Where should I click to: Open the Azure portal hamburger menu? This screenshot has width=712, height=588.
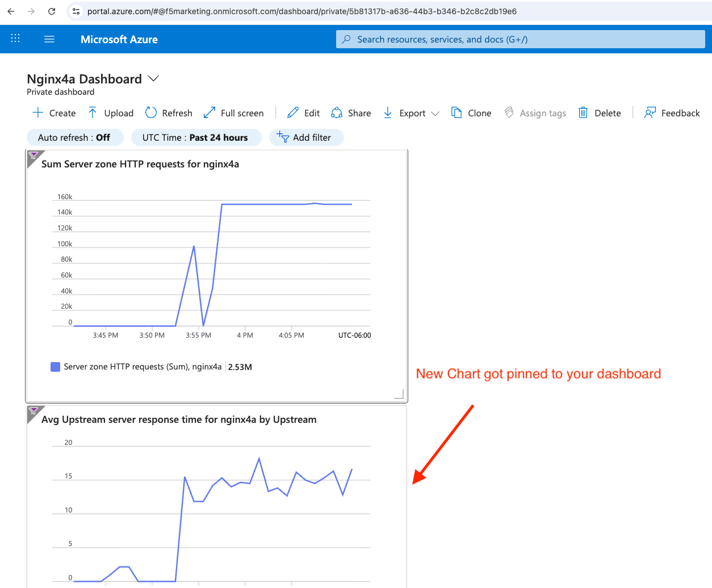click(49, 39)
